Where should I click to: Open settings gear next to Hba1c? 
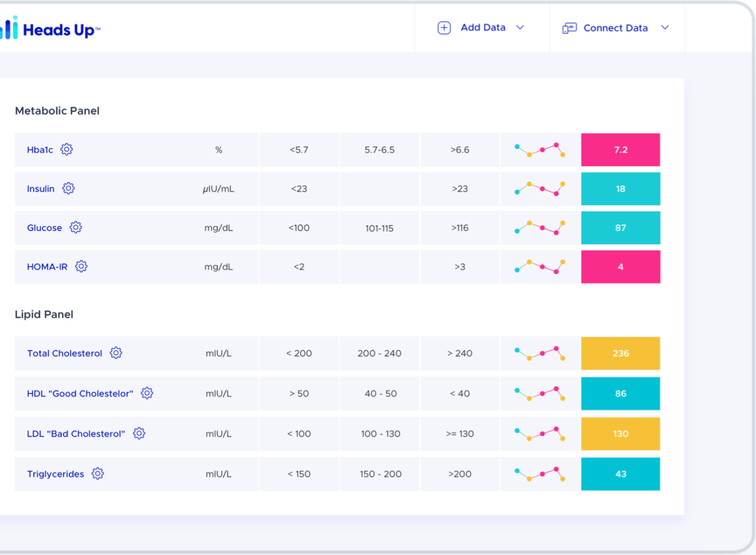67,150
